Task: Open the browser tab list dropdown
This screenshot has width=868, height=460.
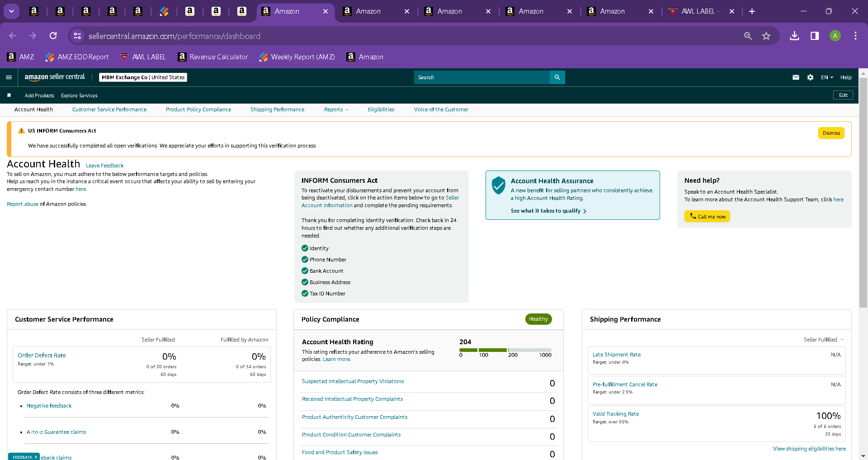Action: point(11,11)
